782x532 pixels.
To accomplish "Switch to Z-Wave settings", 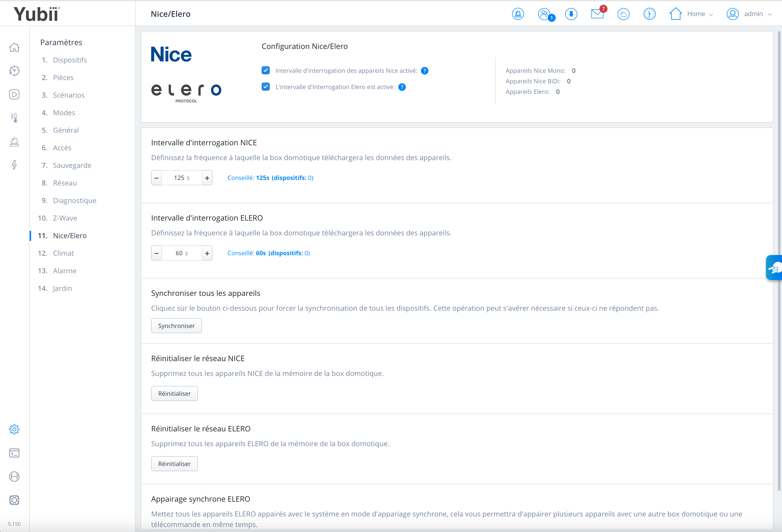I will (x=65, y=218).
